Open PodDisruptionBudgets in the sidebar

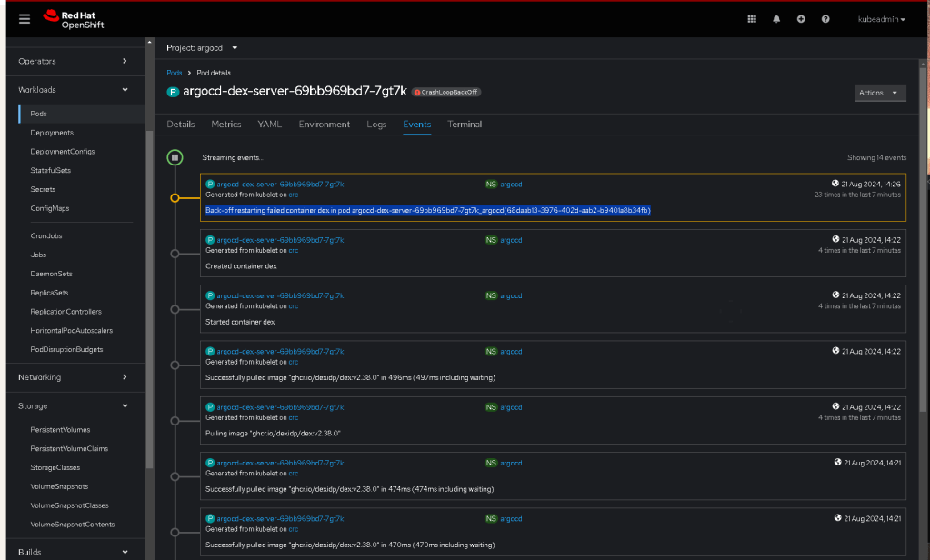(66, 349)
